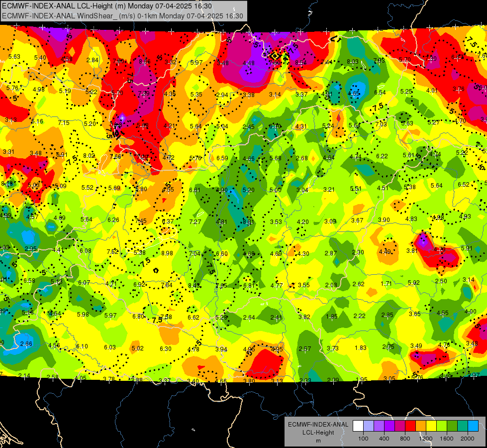
Task: Click the wind shear value 8.02
Action: coord(89,155)
